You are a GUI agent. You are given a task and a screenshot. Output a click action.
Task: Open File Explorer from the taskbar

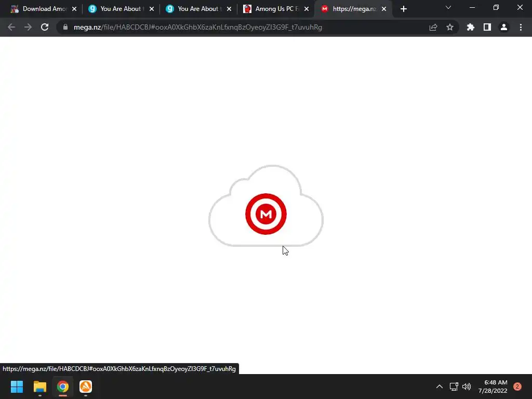[x=39, y=387]
